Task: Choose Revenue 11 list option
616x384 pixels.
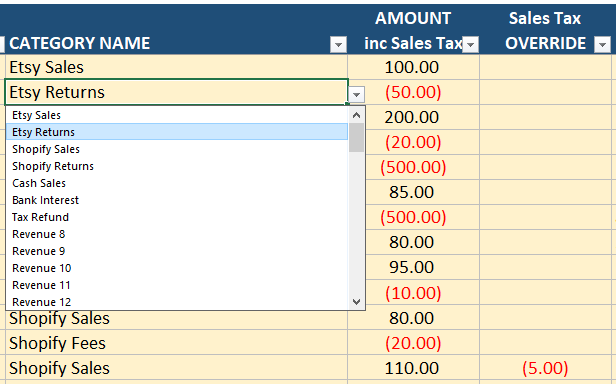Action: [x=177, y=285]
